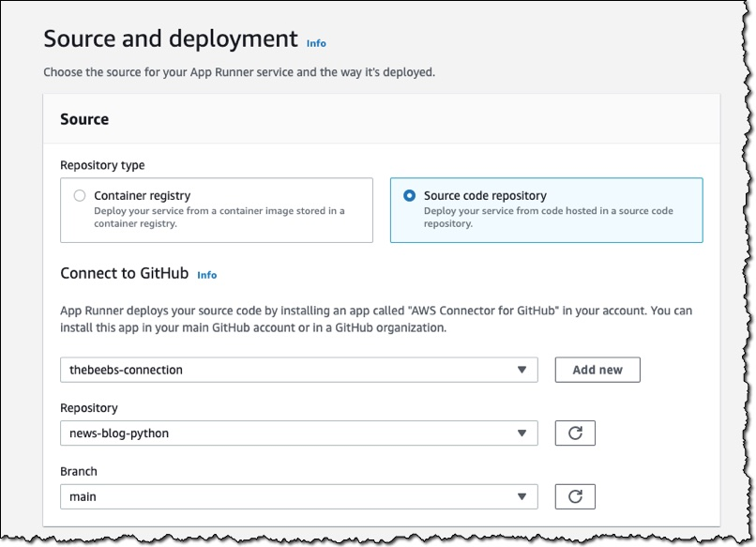Expand the Branch combo box showing main
756x547 pixels.
pyautogui.click(x=299, y=496)
